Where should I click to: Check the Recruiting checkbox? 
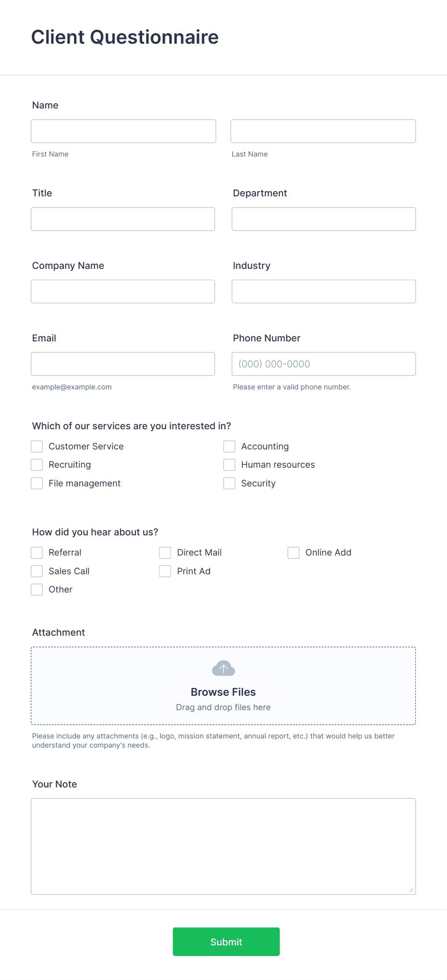37,464
